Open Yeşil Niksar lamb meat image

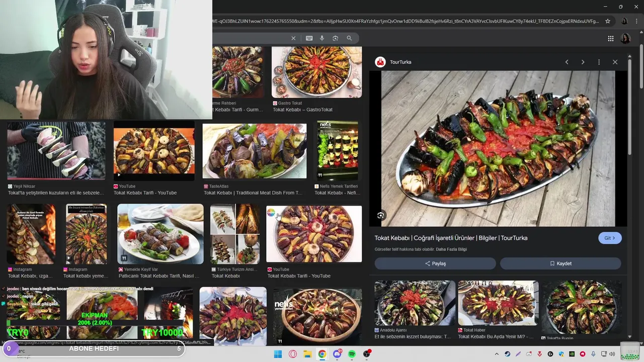56,150
